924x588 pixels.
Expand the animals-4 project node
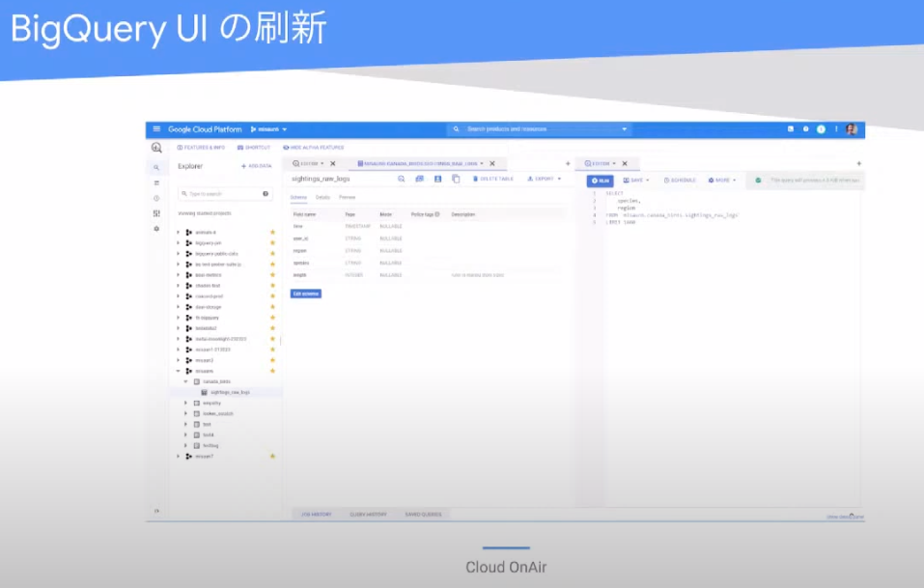178,232
